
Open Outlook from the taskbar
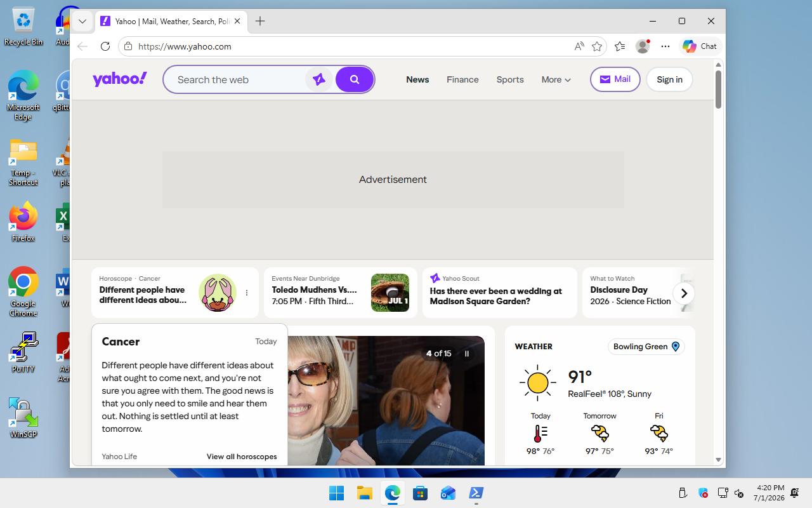pos(448,493)
